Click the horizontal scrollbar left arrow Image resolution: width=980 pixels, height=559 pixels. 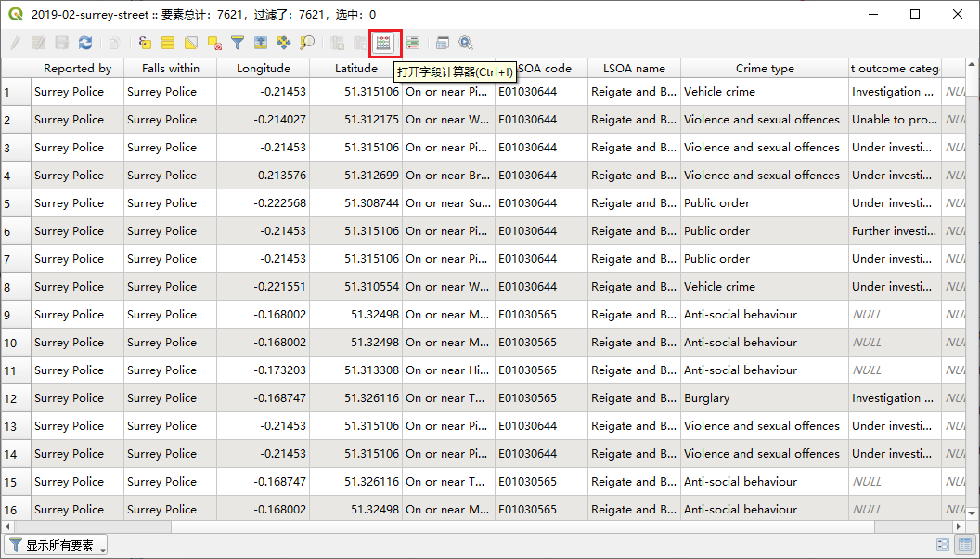pos(8,526)
